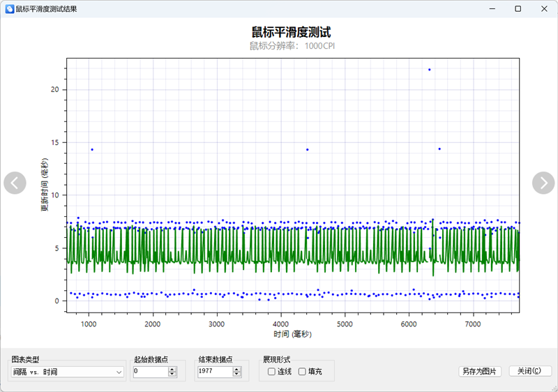Image resolution: width=558 pixels, height=392 pixels.
Task: Increase 起始数据点 with up arrow
Action: tap(172, 370)
